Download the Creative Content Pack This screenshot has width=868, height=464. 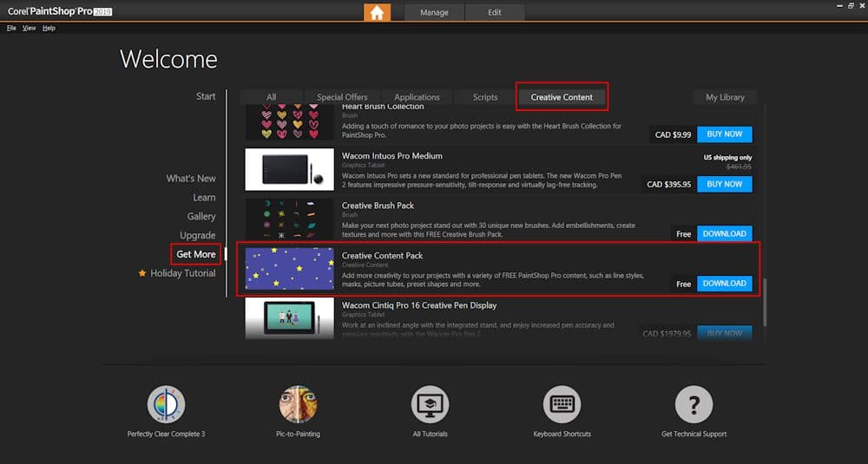[724, 284]
